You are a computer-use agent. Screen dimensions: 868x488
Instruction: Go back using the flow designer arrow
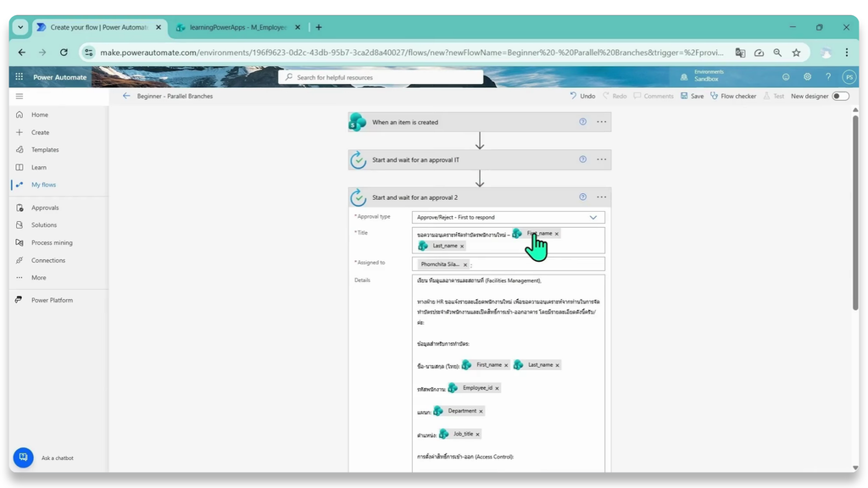[x=126, y=96]
